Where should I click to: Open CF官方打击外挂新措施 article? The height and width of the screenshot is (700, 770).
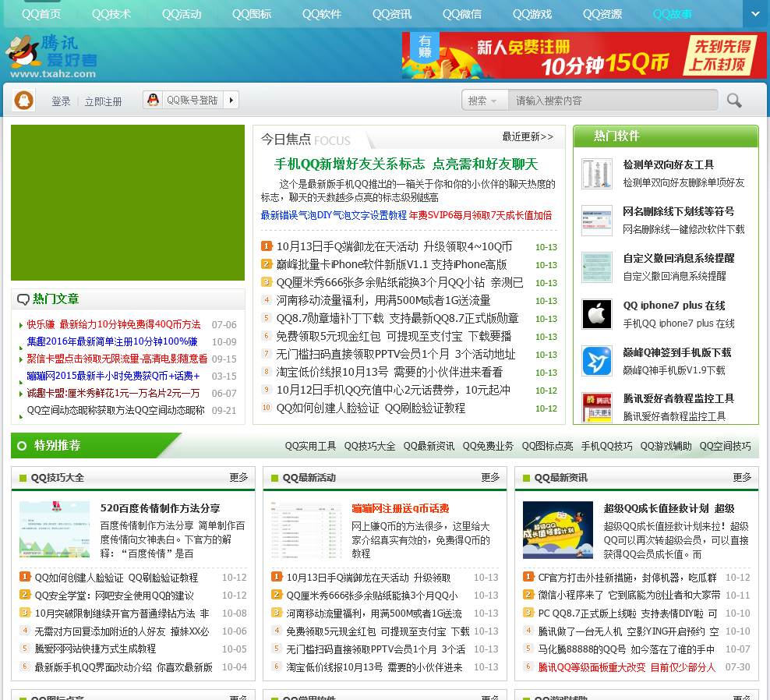click(x=627, y=577)
